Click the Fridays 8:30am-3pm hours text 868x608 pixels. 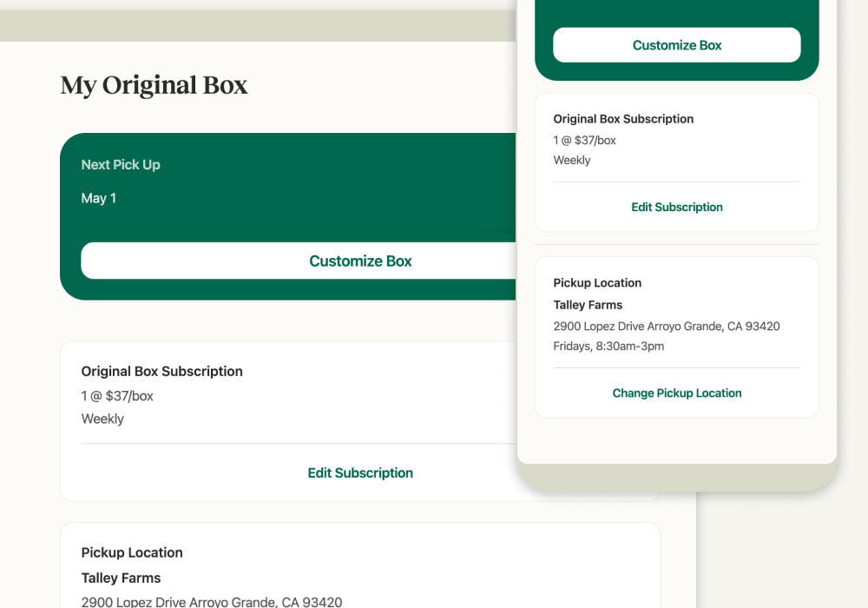point(608,346)
